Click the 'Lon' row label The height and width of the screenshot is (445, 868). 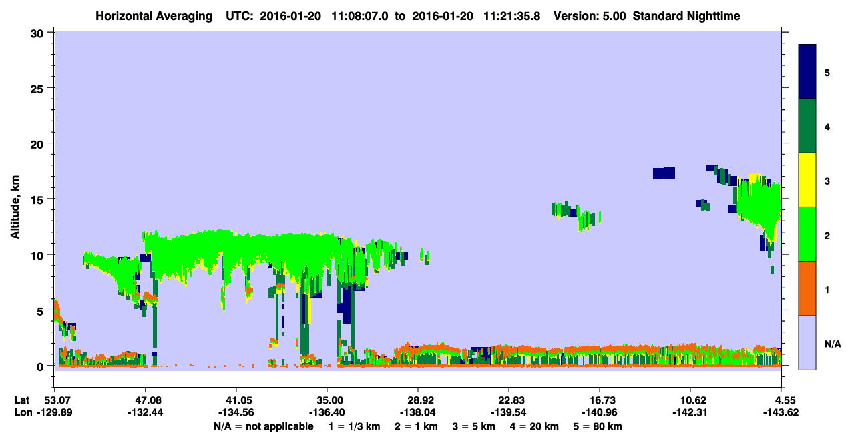pyautogui.click(x=22, y=412)
